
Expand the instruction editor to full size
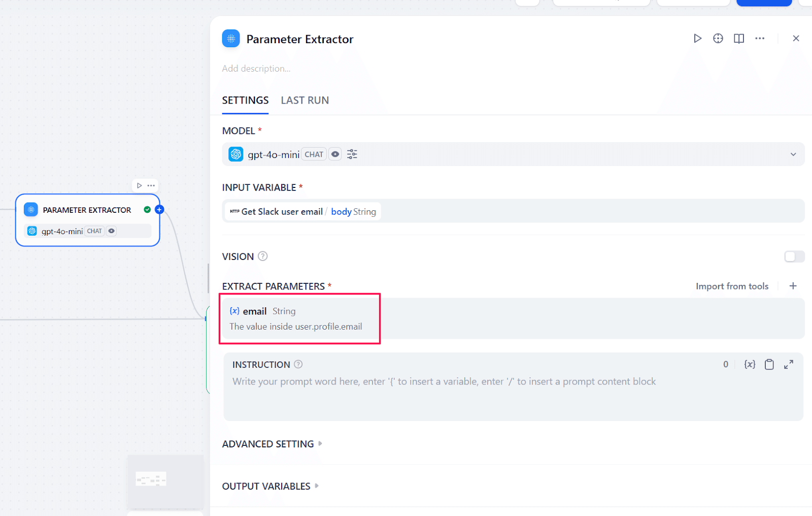click(788, 364)
